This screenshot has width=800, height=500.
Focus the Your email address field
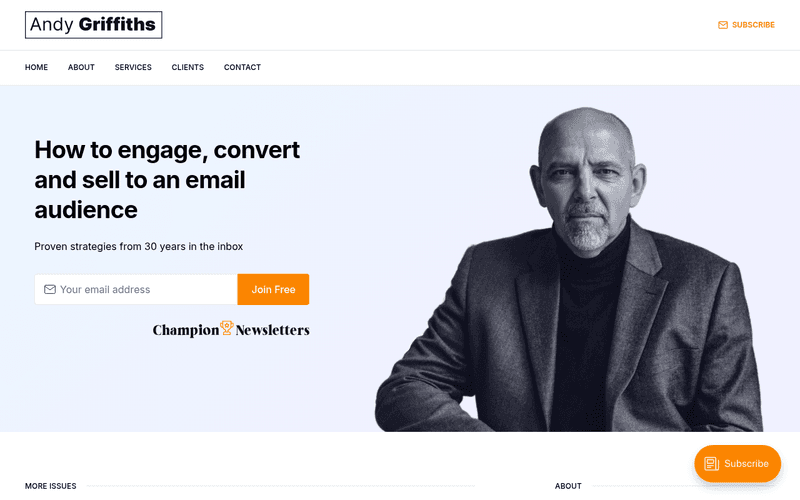pos(136,289)
